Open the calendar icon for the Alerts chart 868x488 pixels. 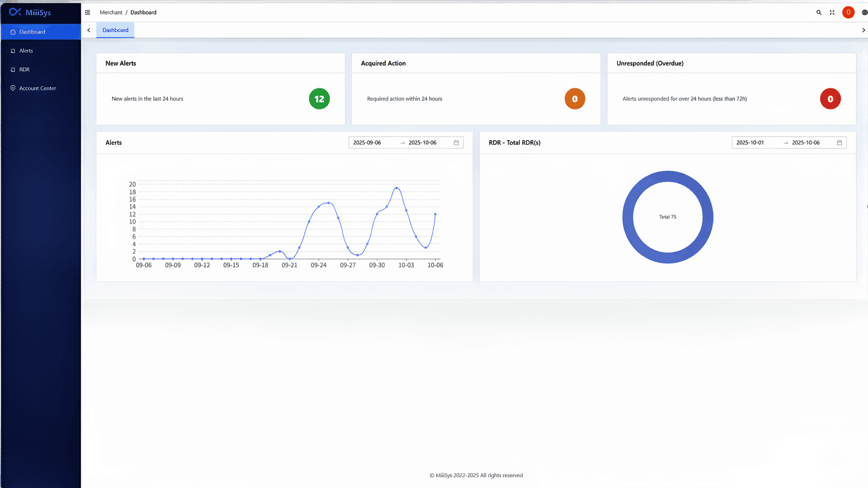(456, 143)
